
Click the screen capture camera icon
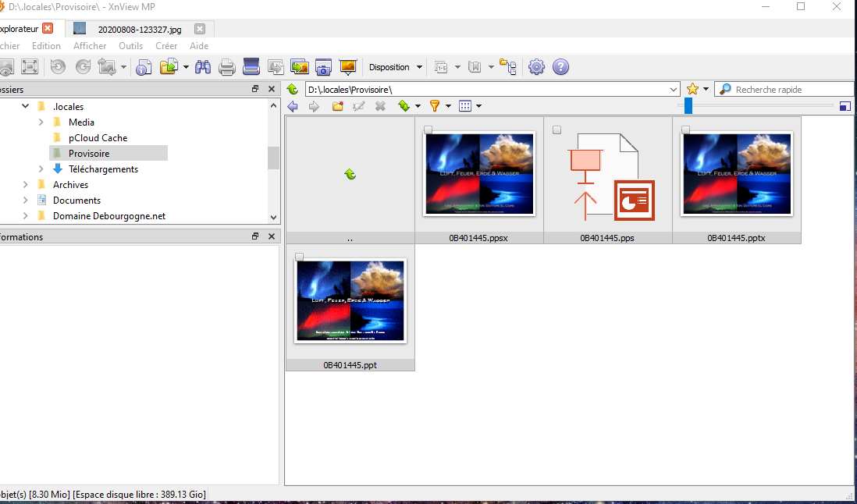(324, 67)
